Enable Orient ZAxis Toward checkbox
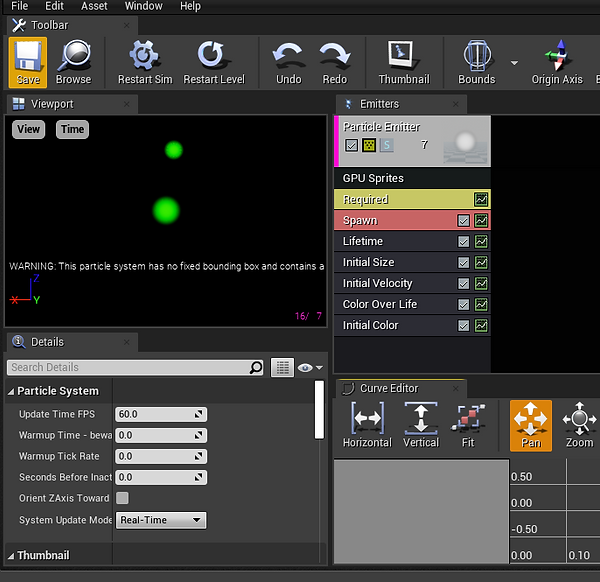This screenshot has height=582, width=600. click(x=122, y=498)
